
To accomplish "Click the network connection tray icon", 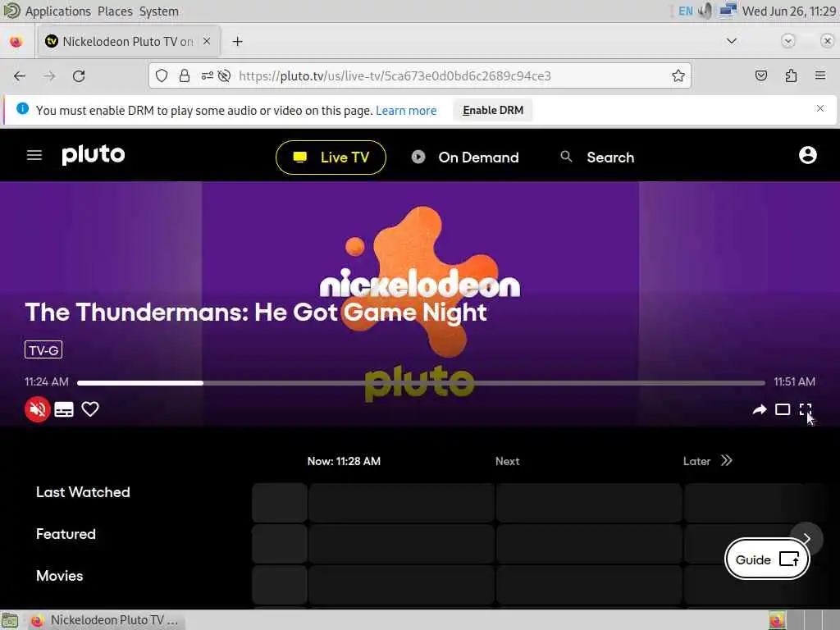I will click(728, 10).
